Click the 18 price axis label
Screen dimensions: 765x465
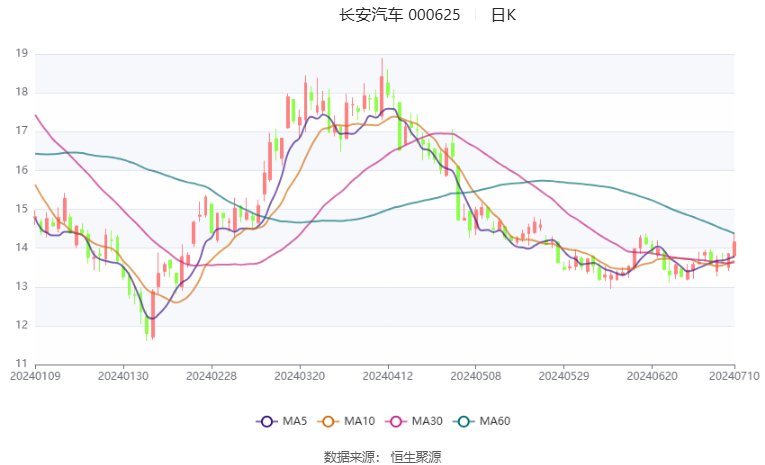click(21, 92)
